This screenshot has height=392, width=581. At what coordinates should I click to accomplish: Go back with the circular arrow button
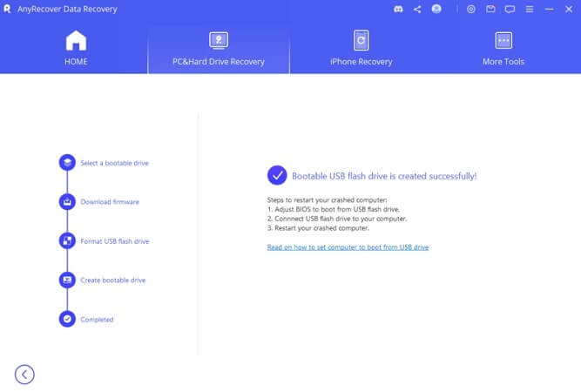pyautogui.click(x=24, y=375)
